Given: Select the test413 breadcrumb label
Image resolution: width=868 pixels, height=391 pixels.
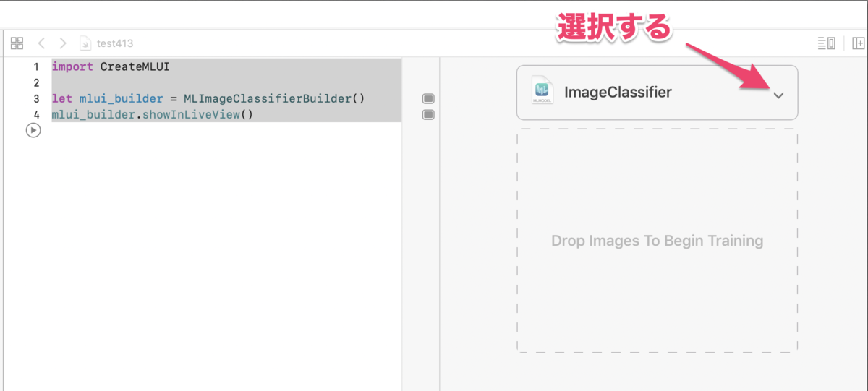Looking at the screenshot, I should click(115, 43).
